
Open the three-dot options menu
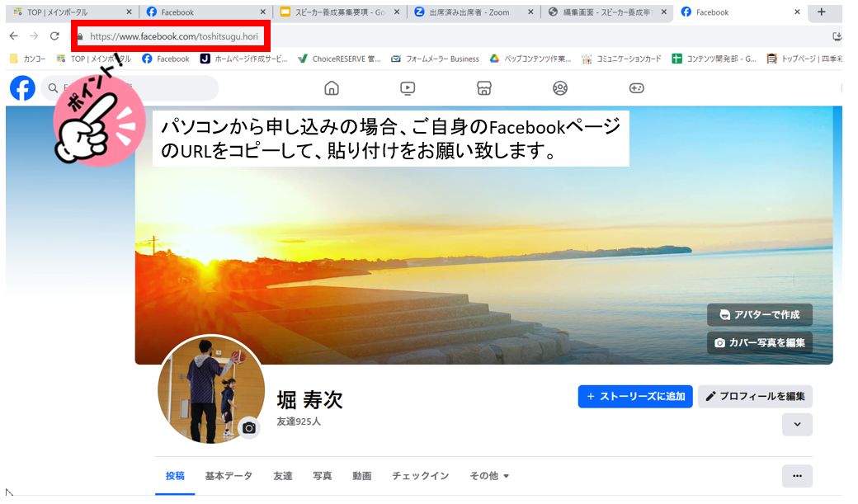pos(797,476)
